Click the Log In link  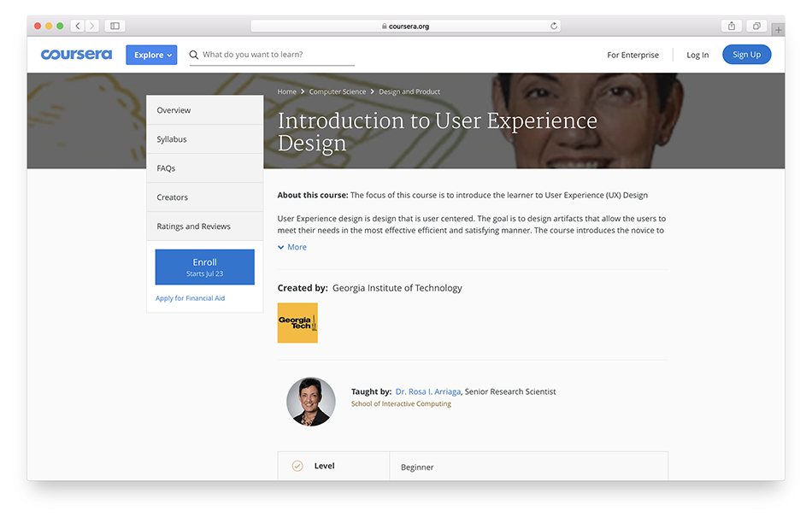(697, 55)
